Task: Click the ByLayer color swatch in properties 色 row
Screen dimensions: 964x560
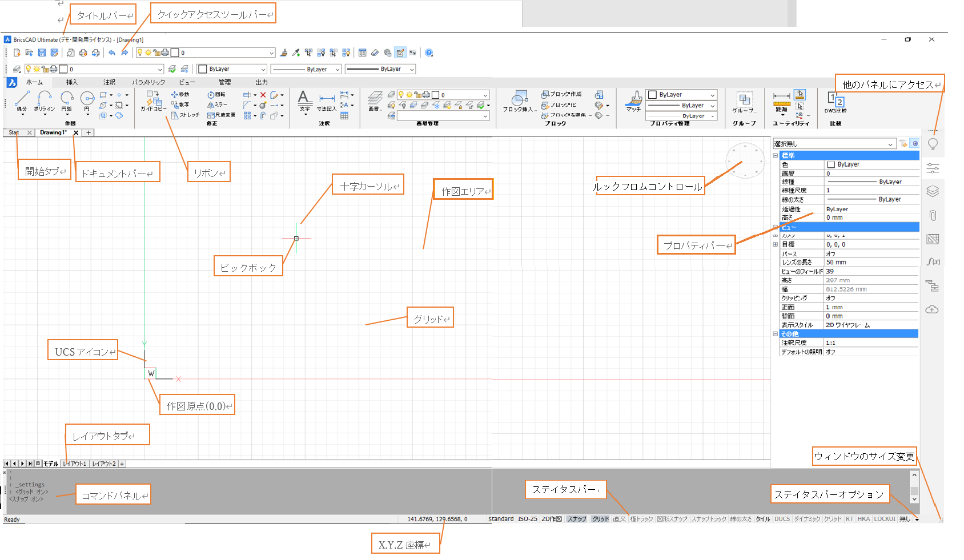Action: coord(831,164)
